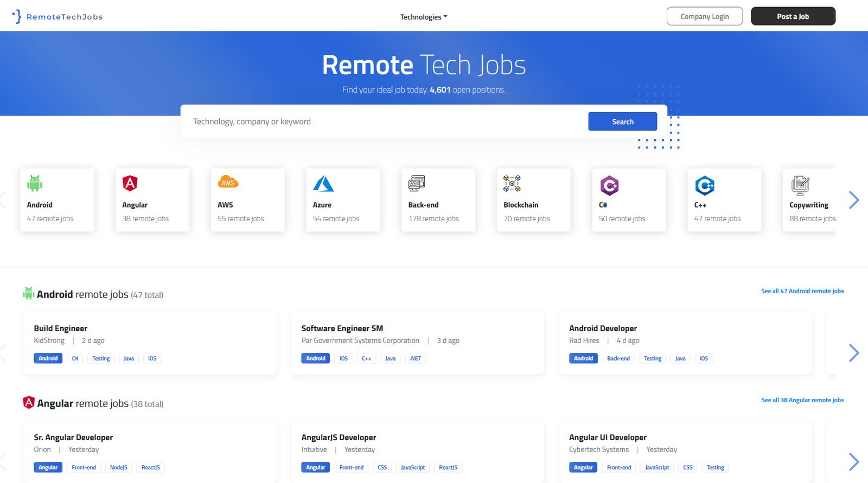This screenshot has height=483, width=868.
Task: Click the Back-end tag on Android Developer card
Action: 618,358
